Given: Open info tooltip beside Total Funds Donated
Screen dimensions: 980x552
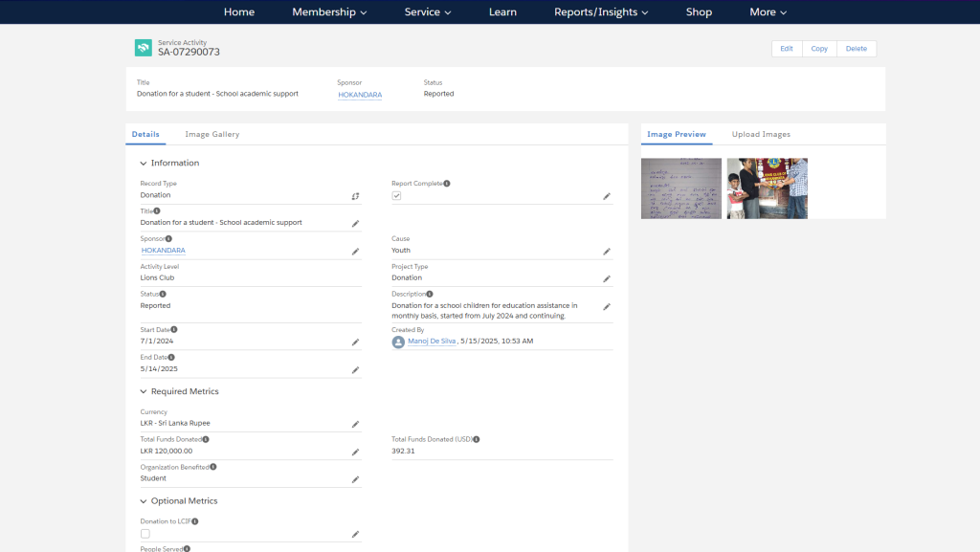Looking at the screenshot, I should pyautogui.click(x=206, y=440).
